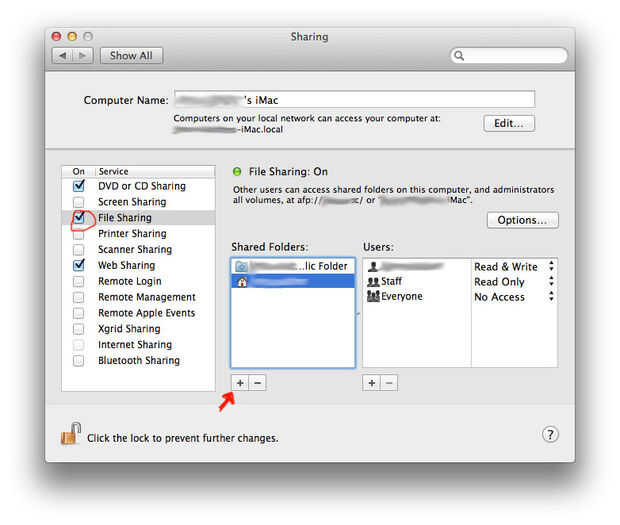
Task: Click the magnifying glass search icon
Action: pos(459,55)
